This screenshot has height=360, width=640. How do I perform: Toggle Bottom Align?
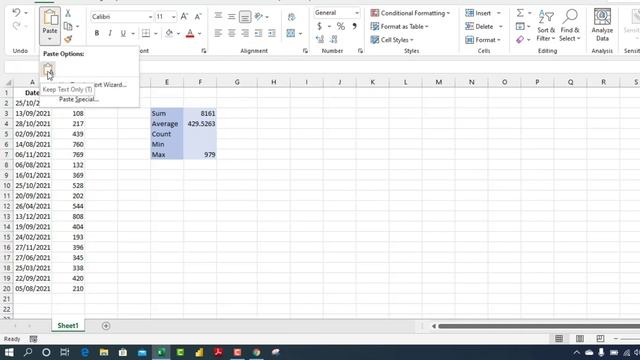[x=245, y=17]
